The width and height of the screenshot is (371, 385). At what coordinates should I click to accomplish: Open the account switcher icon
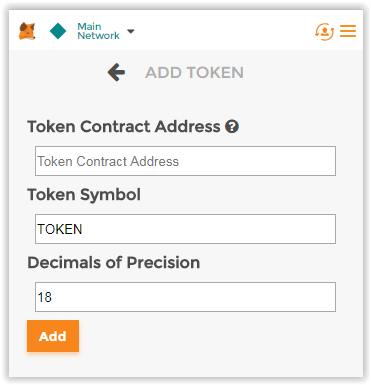[324, 32]
